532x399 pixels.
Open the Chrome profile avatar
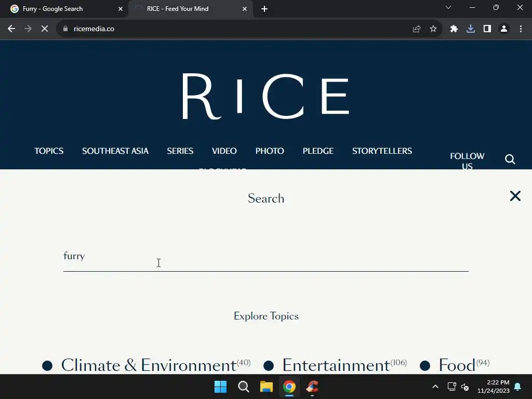tap(504, 29)
